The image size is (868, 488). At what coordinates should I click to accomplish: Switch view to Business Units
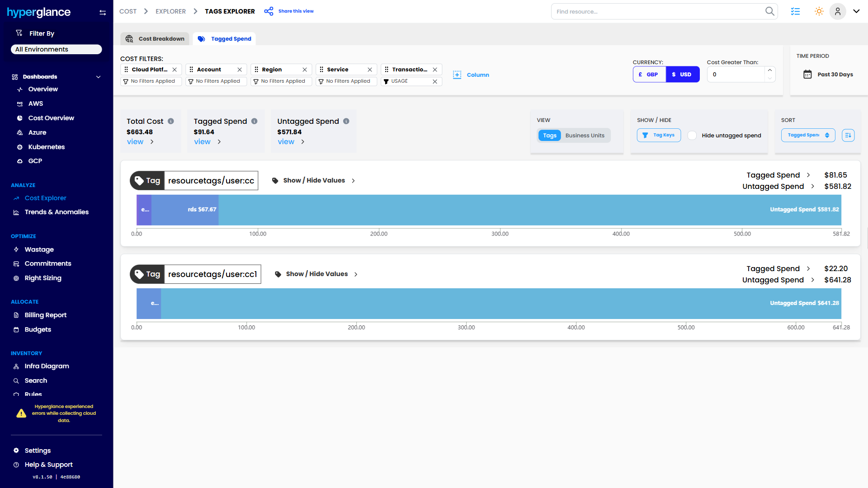point(585,136)
